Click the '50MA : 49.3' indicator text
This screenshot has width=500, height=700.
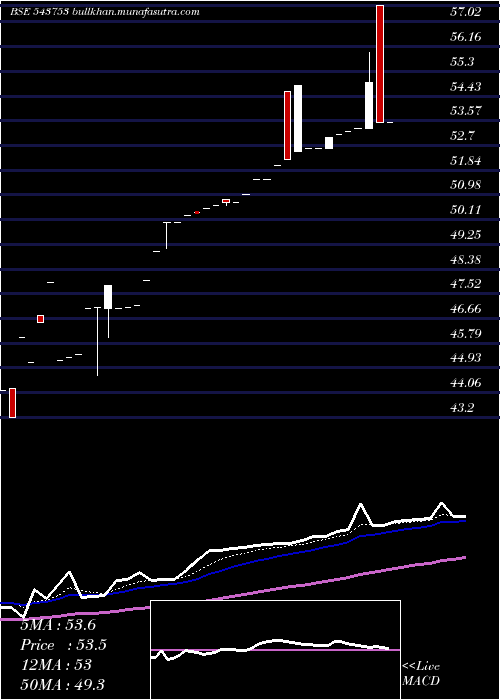[62, 684]
